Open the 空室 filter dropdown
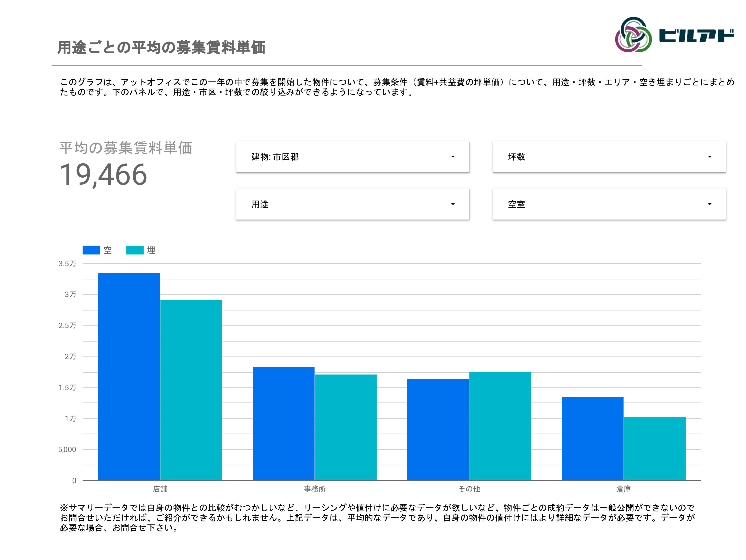 609,204
